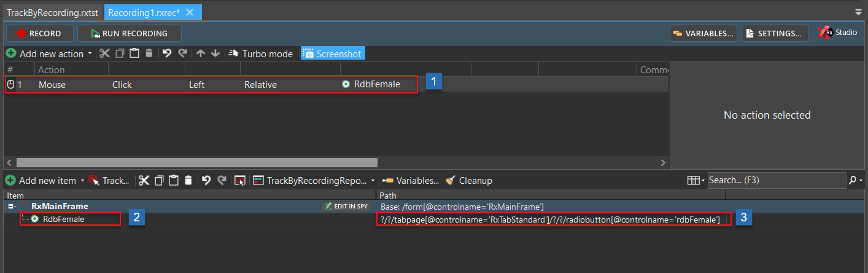Click the paste icon in actions toolbar
This screenshot has height=273, width=868.
[134, 53]
